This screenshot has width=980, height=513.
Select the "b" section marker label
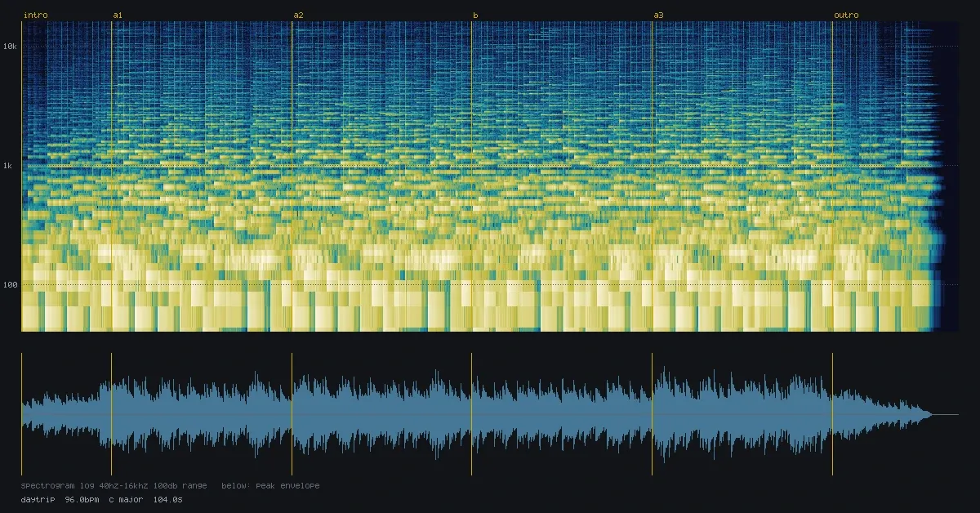click(x=475, y=16)
